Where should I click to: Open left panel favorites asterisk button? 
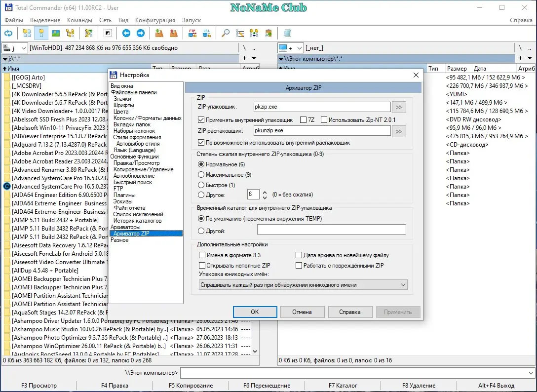[244, 58]
